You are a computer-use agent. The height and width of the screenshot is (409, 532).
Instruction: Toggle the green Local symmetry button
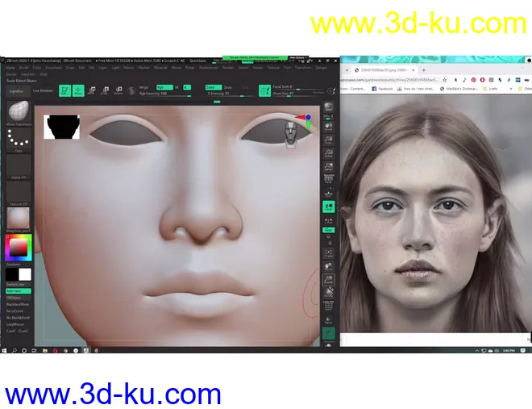tap(328, 207)
